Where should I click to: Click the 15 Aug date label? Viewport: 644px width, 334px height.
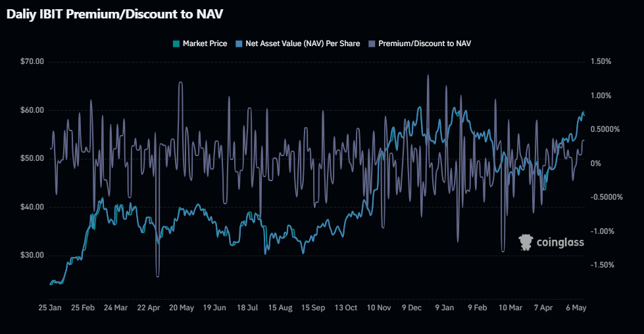click(280, 308)
